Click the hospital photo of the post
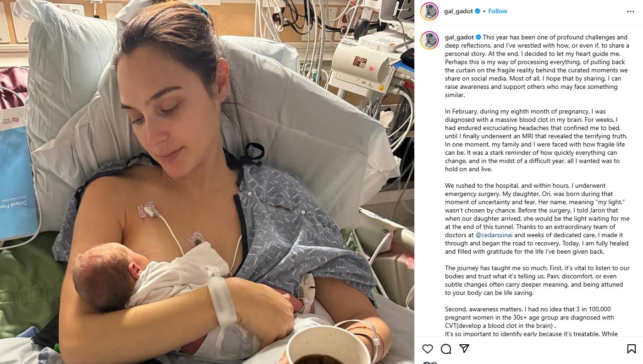 [207, 182]
